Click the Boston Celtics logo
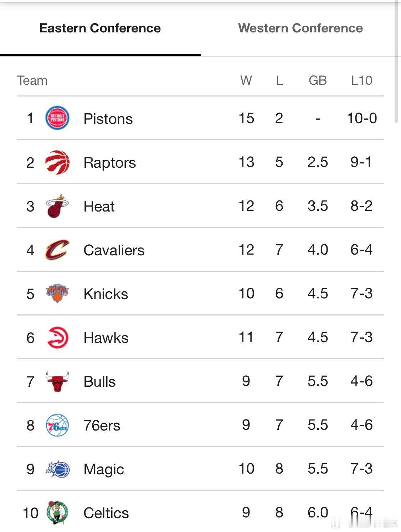 (x=57, y=513)
